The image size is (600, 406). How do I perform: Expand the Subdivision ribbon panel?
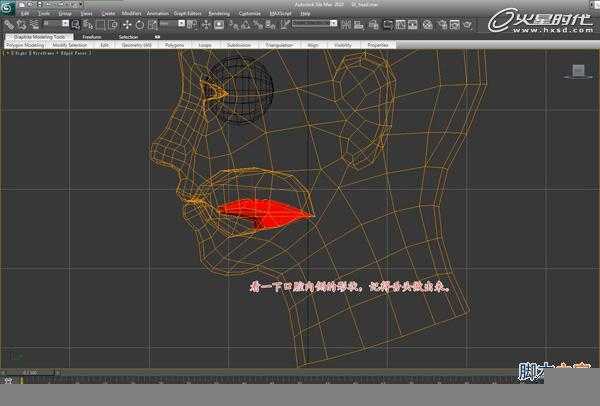pos(239,45)
